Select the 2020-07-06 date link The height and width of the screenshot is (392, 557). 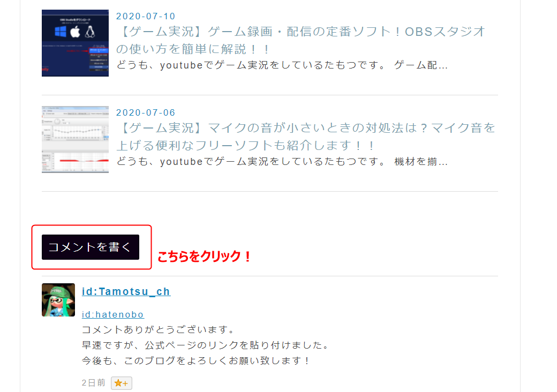click(146, 112)
